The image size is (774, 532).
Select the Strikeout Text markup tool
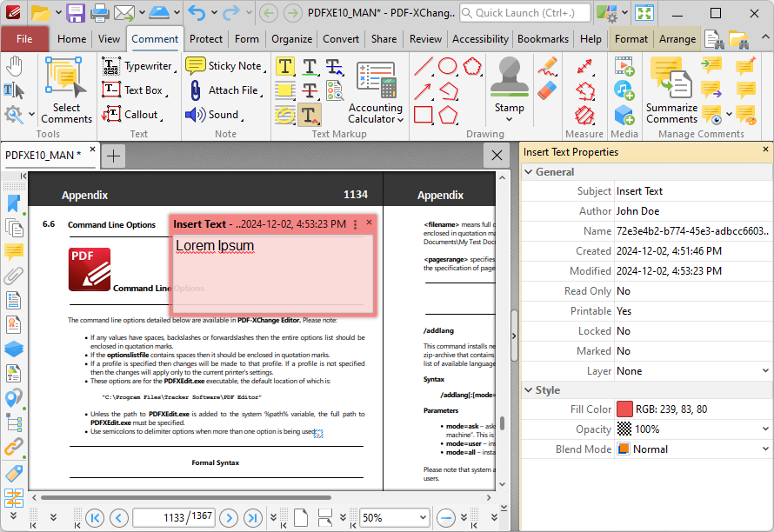309,90
